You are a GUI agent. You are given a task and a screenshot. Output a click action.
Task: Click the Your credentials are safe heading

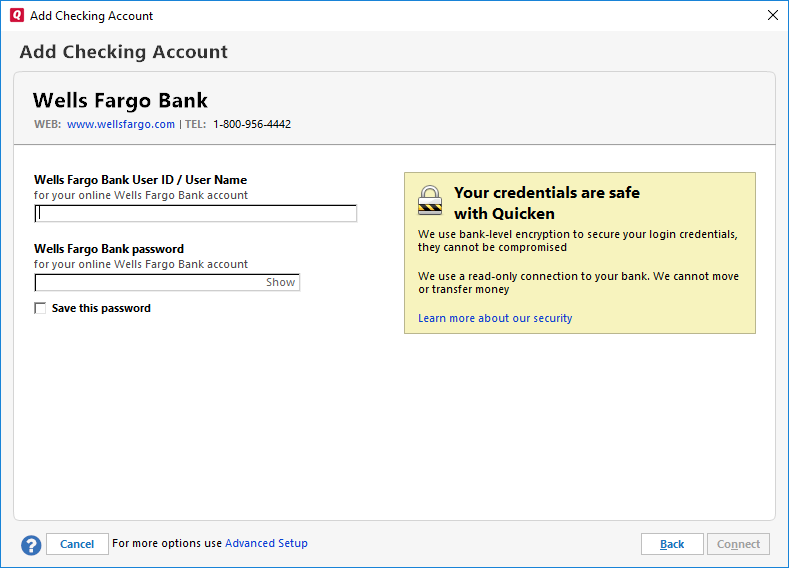click(546, 193)
